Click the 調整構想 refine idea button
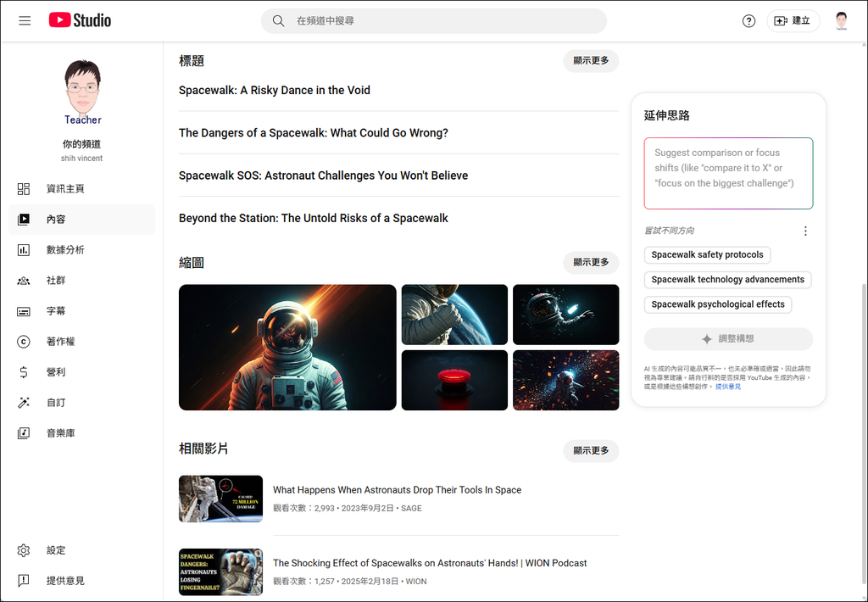The width and height of the screenshot is (868, 602). [728, 339]
